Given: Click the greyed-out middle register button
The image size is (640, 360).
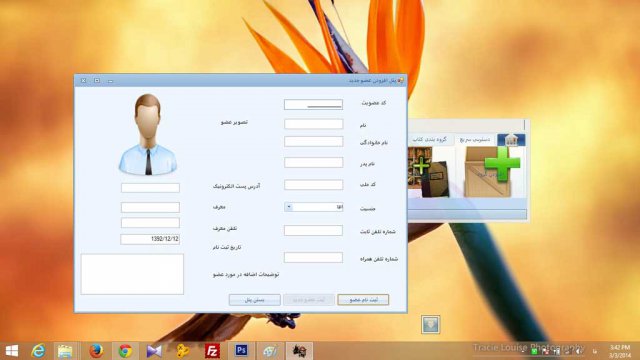Looking at the screenshot, I should coord(309,300).
